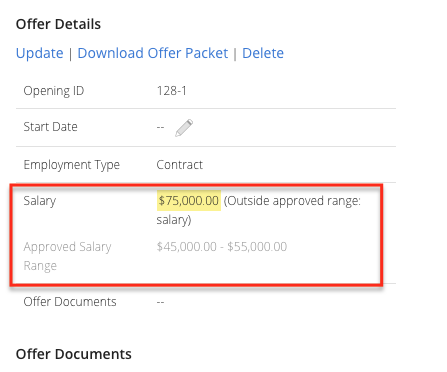Click the Contract employment type value
The width and height of the screenshot is (447, 372).
[179, 165]
